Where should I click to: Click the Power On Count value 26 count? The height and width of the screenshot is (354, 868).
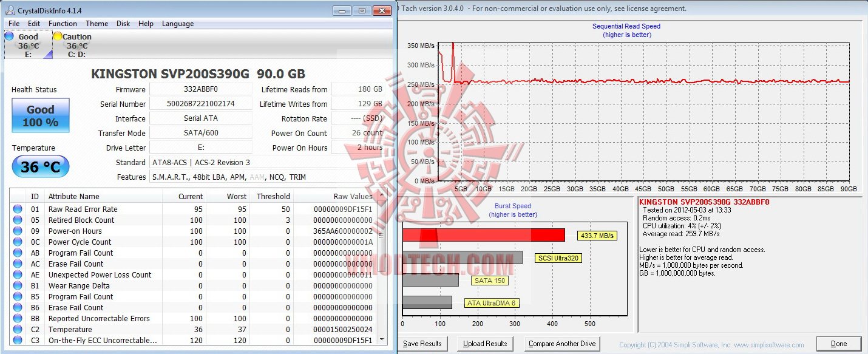coord(359,133)
